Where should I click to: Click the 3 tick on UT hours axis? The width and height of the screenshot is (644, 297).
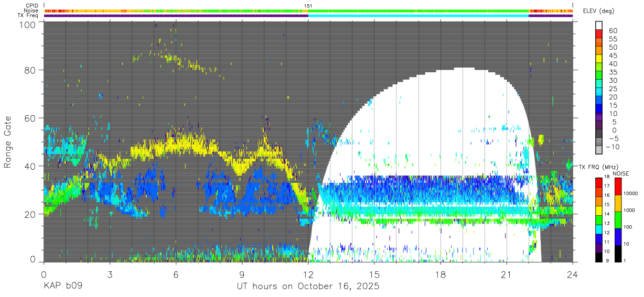pyautogui.click(x=110, y=274)
